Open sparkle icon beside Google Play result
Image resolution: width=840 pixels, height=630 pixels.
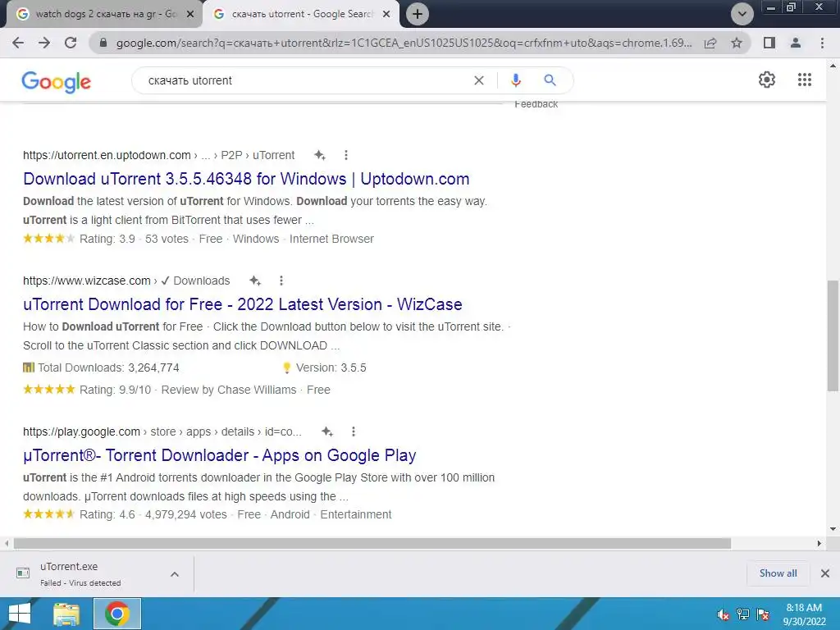coord(327,431)
